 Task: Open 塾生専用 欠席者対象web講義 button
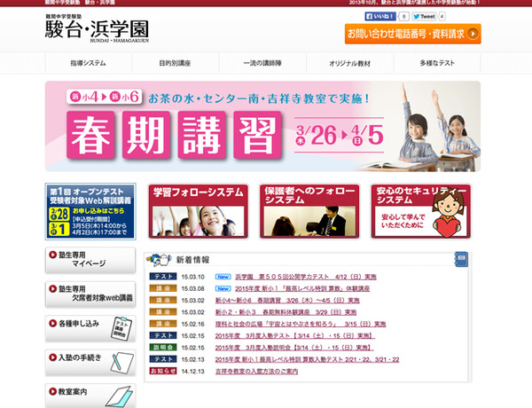[x=90, y=294]
